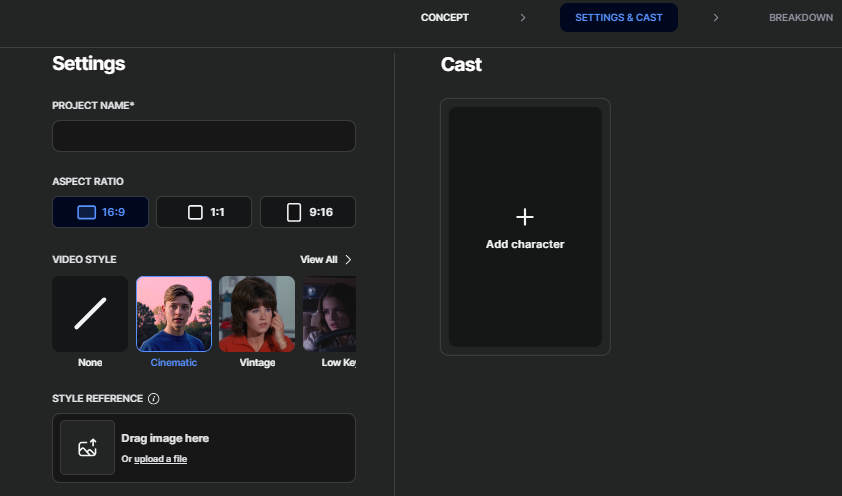Image resolution: width=842 pixels, height=496 pixels.
Task: Click the square icon for 1:1 ratio
Action: point(195,212)
